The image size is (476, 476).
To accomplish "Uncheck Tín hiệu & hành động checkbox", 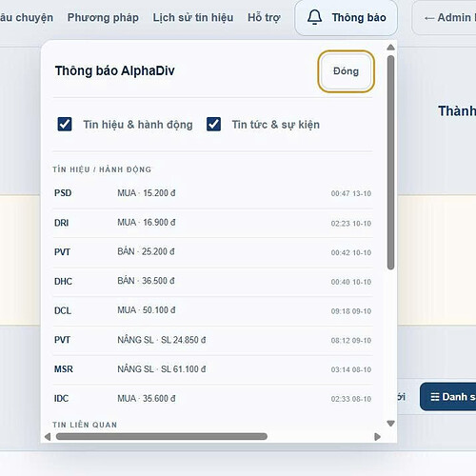I will pyautogui.click(x=65, y=124).
